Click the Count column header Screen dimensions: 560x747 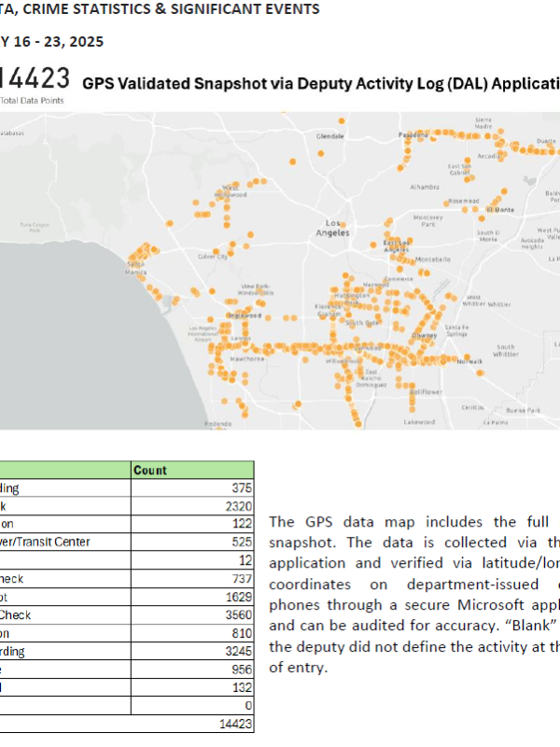click(x=150, y=471)
